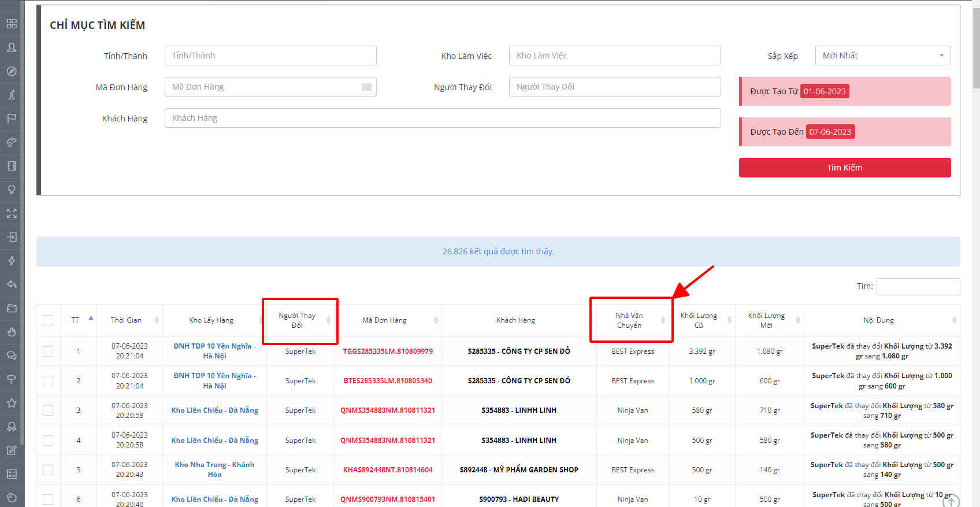Click the award badge icon in sidebar
Viewport: 980px width, 507px height.
tap(12, 427)
